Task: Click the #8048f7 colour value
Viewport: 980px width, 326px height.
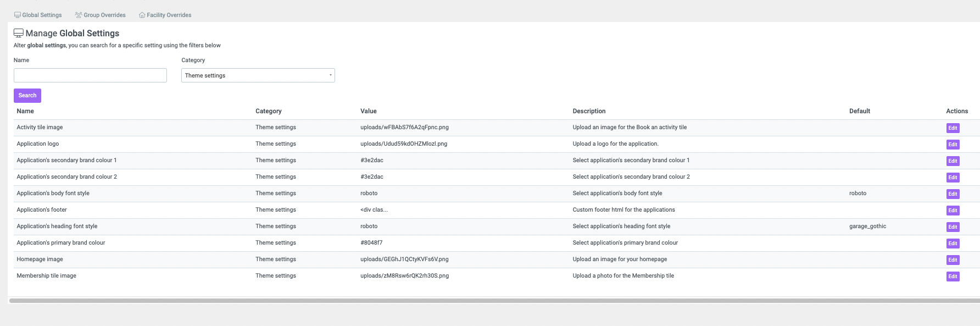Action: tap(371, 243)
